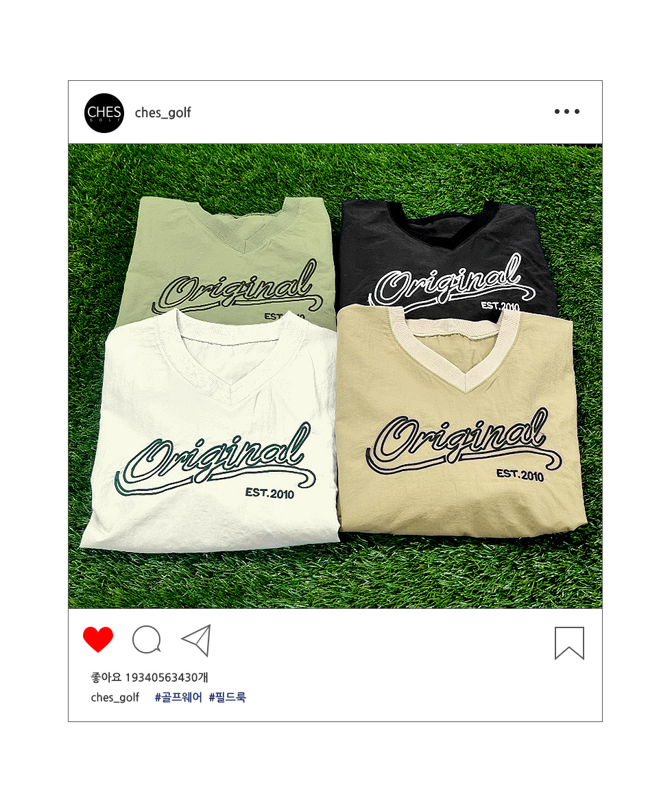Click EST.2010 text on white shirt
This screenshot has height=803, width=672.
[x=269, y=493]
